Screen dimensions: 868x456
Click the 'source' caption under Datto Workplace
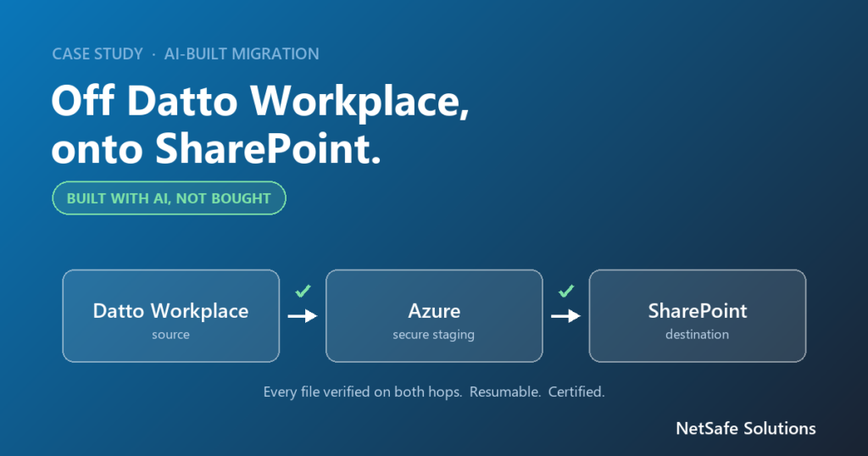(171, 335)
